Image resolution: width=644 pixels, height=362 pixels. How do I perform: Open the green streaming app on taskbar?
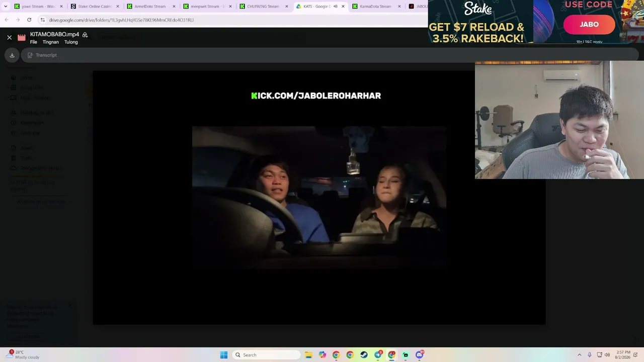[x=406, y=355]
